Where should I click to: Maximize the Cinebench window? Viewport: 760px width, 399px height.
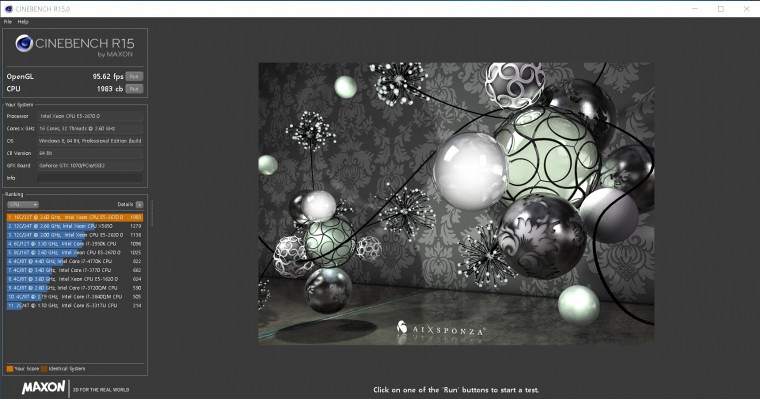pyautogui.click(x=721, y=9)
